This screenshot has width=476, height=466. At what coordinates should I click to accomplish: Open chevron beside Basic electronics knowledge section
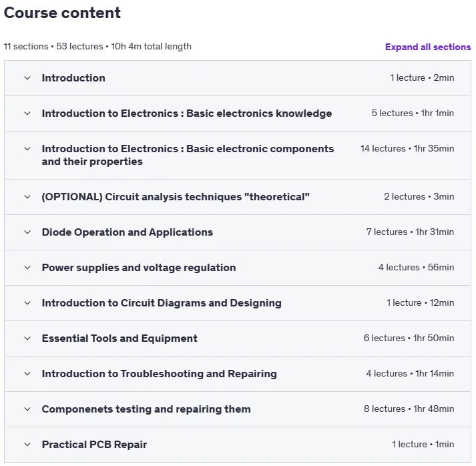tap(27, 113)
